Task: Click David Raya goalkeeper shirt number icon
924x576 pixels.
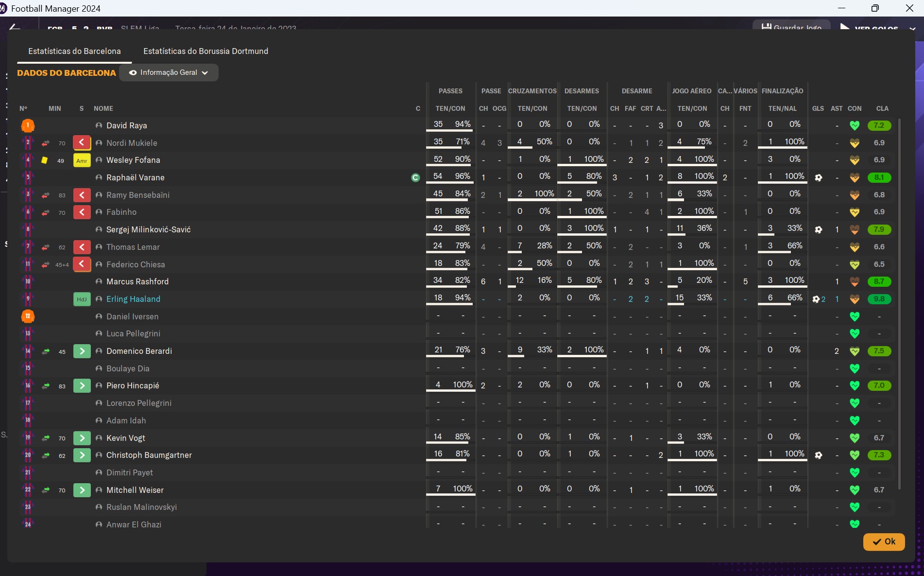Action: coord(28,125)
